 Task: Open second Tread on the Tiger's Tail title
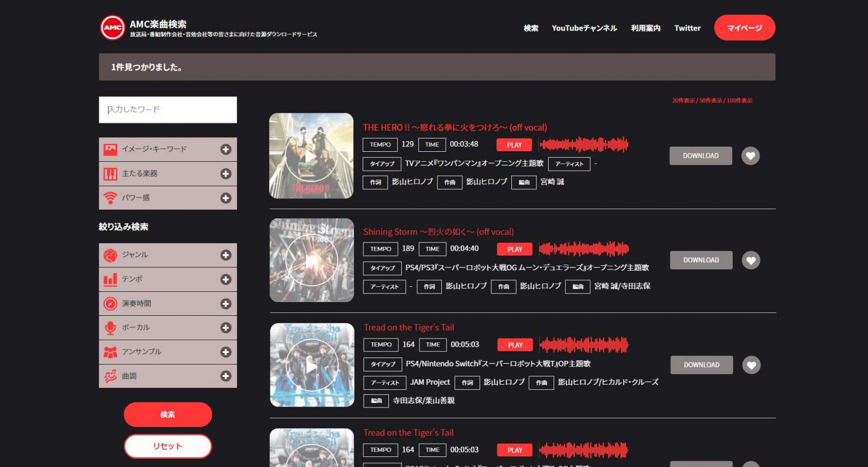(408, 433)
